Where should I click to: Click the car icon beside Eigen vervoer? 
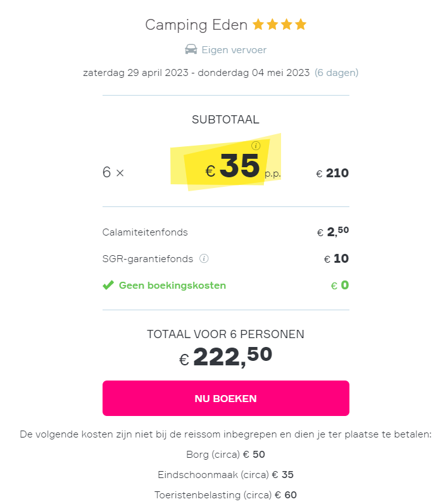[191, 49]
